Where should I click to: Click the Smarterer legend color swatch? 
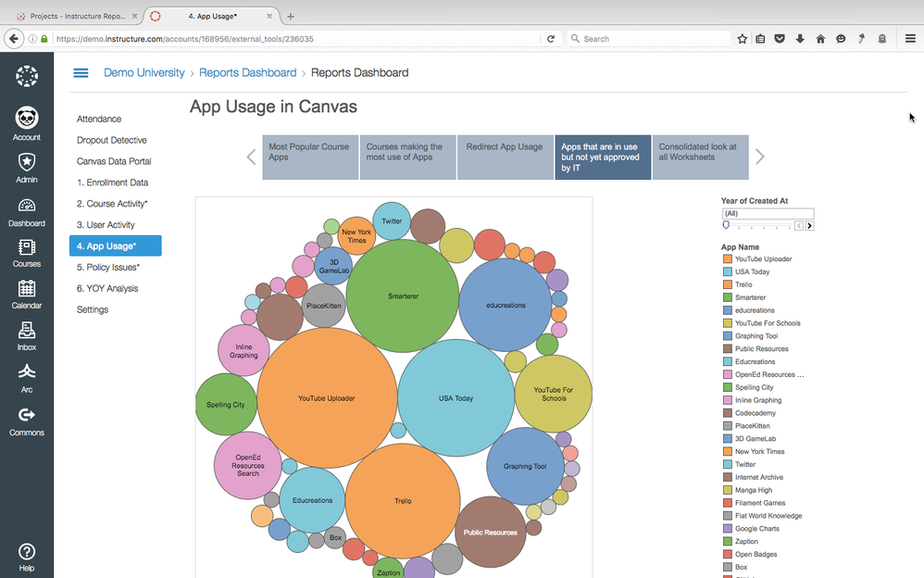pos(728,298)
